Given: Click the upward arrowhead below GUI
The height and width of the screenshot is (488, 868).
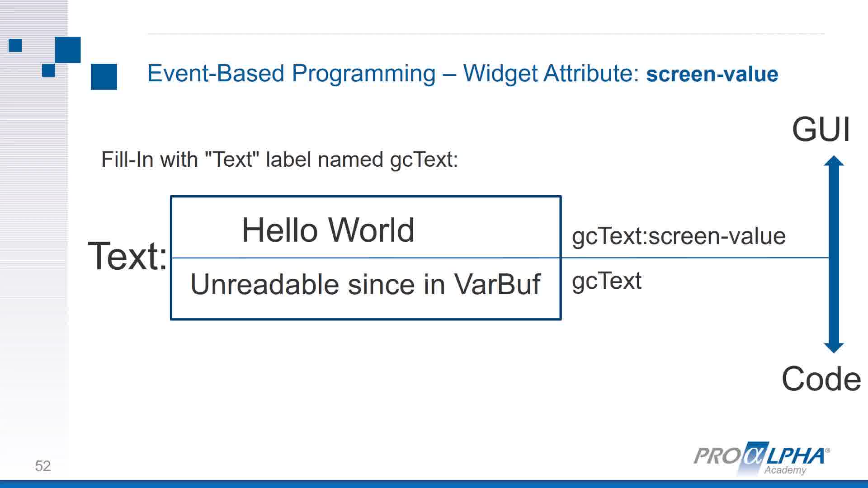Looking at the screenshot, I should tap(834, 161).
